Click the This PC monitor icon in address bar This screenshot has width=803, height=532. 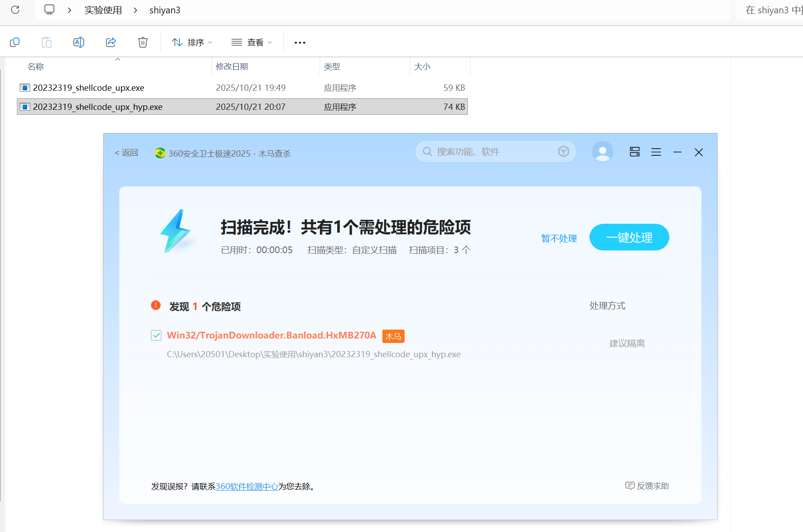point(49,10)
